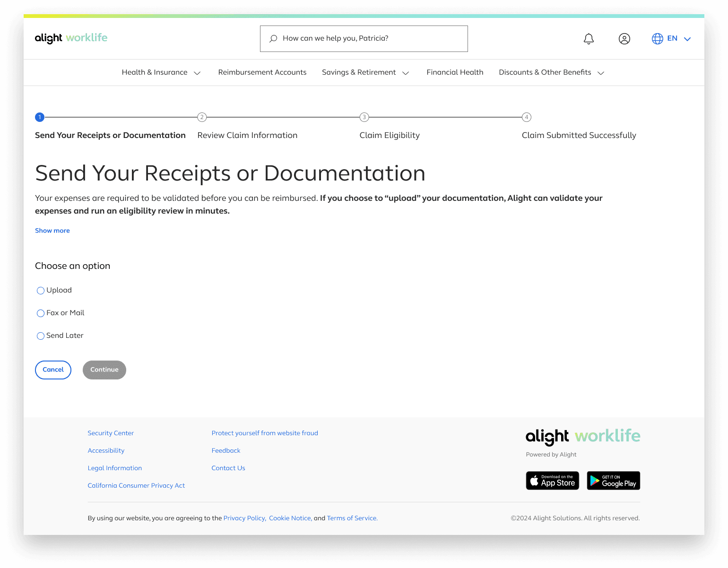Click step 2 circle in progress tracker
Image resolution: width=728 pixels, height=568 pixels.
click(202, 117)
